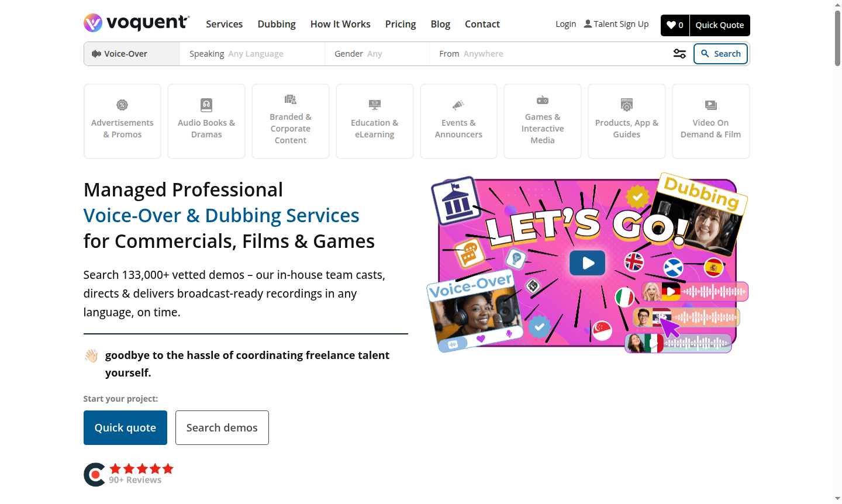Screen dimensions: 842x504
Task: Click the Search demos button
Action: [222, 427]
